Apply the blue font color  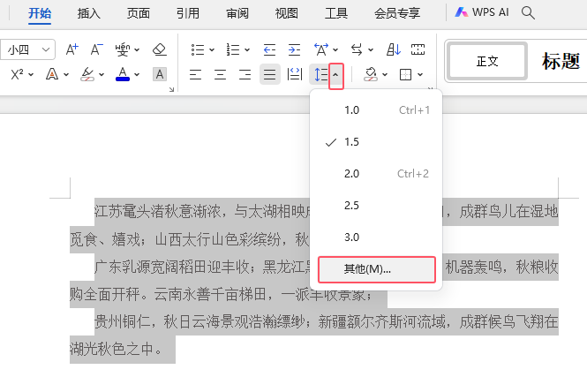123,74
